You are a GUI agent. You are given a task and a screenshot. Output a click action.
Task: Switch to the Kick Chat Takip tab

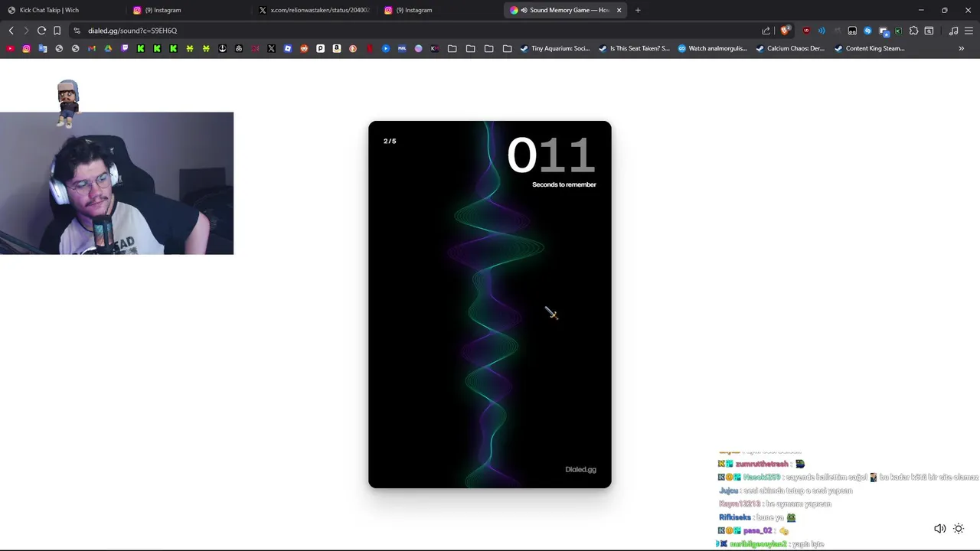(63, 10)
